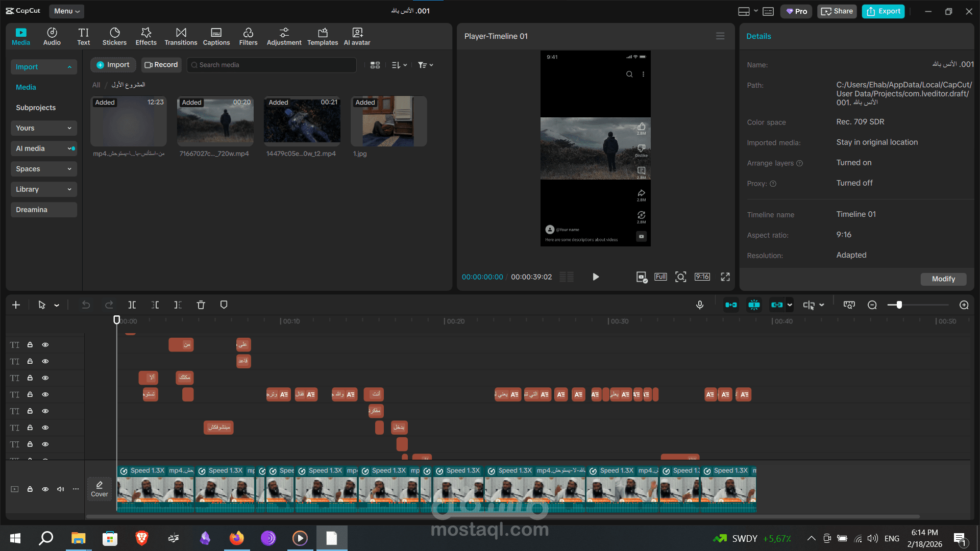Hide the first text track with its eye icon
The image size is (980, 551).
pyautogui.click(x=45, y=345)
